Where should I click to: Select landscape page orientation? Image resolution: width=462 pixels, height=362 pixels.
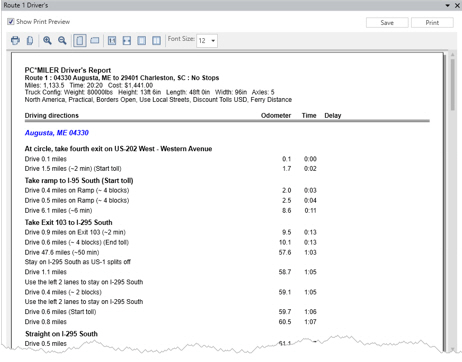[95, 41]
